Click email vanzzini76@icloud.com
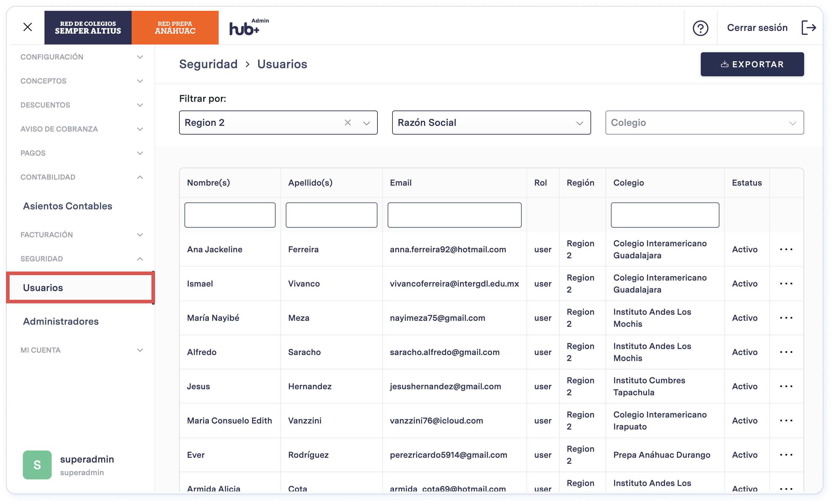The width and height of the screenshot is (833, 504). 436,421
